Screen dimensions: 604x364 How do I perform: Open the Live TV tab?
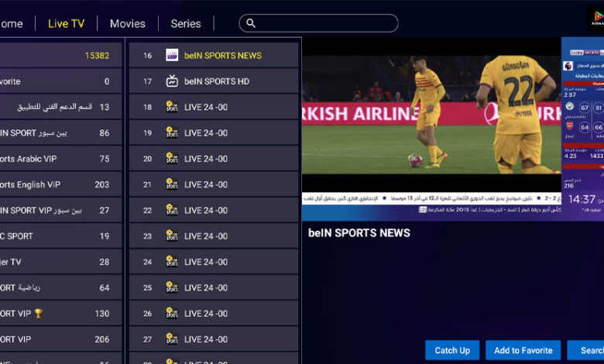66,24
